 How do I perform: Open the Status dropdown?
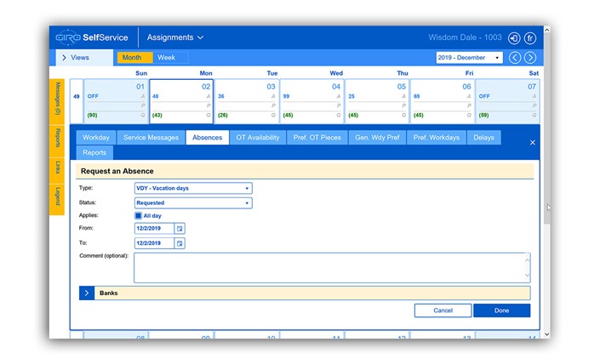click(193, 203)
